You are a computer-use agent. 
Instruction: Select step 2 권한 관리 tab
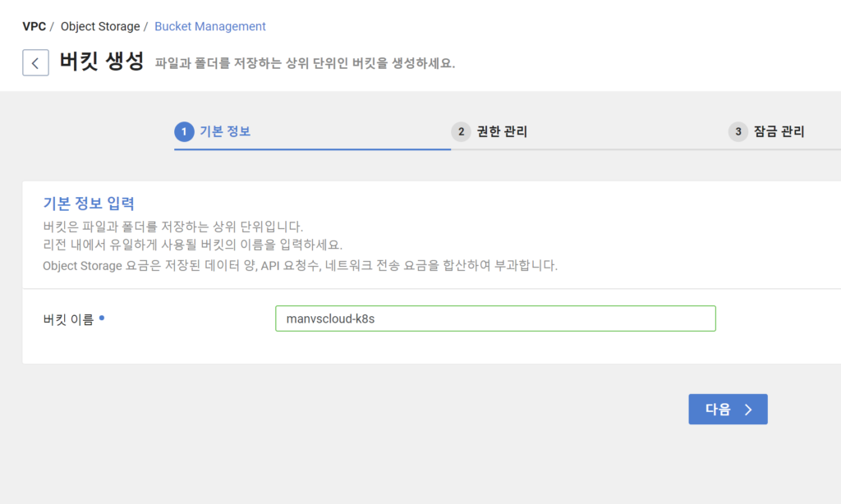[x=489, y=131]
